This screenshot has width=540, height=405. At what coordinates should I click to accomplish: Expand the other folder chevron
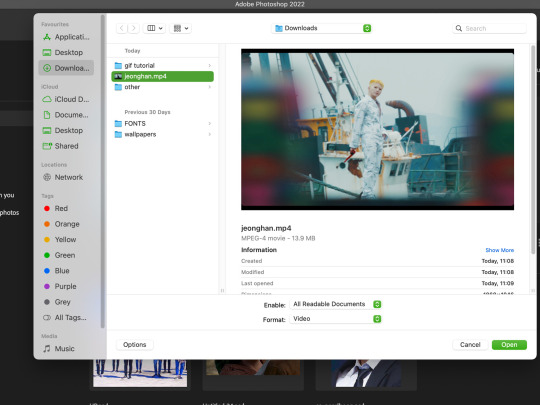pyautogui.click(x=209, y=87)
